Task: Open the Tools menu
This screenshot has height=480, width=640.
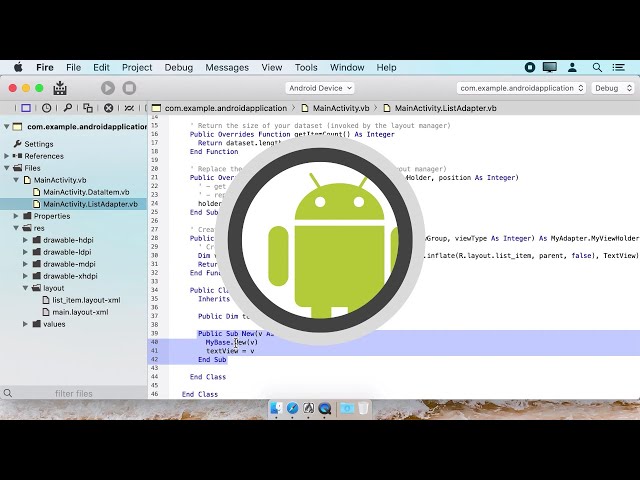Action: [306, 67]
